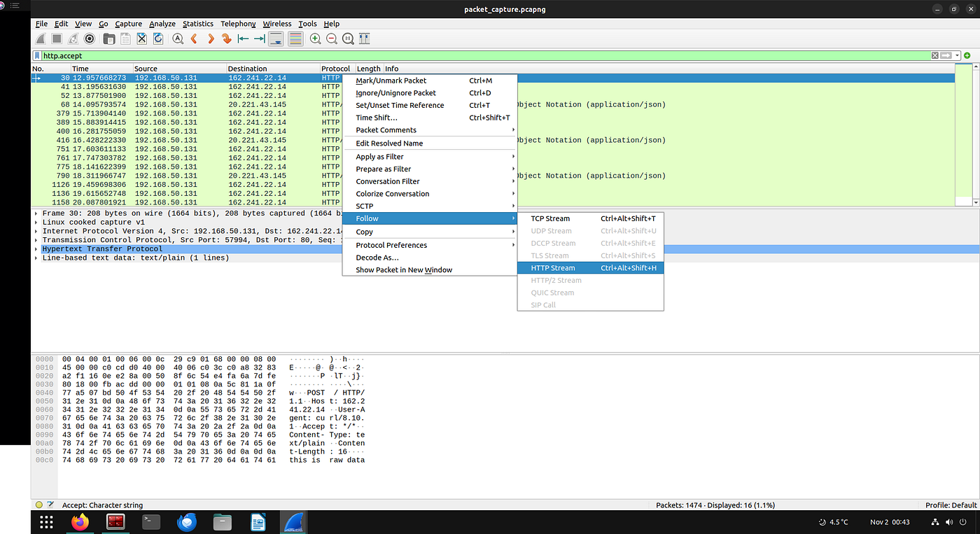The height and width of the screenshot is (534, 980).
Task: Open the Analyze menu
Action: coord(162,24)
